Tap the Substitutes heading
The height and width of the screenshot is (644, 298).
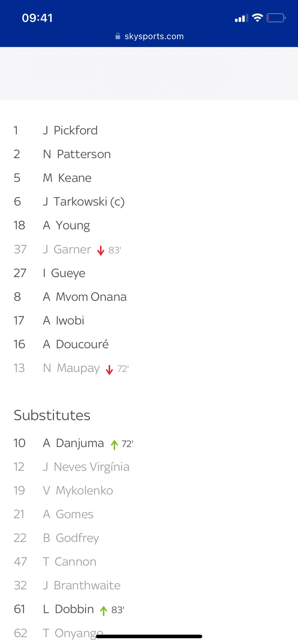tap(52, 415)
